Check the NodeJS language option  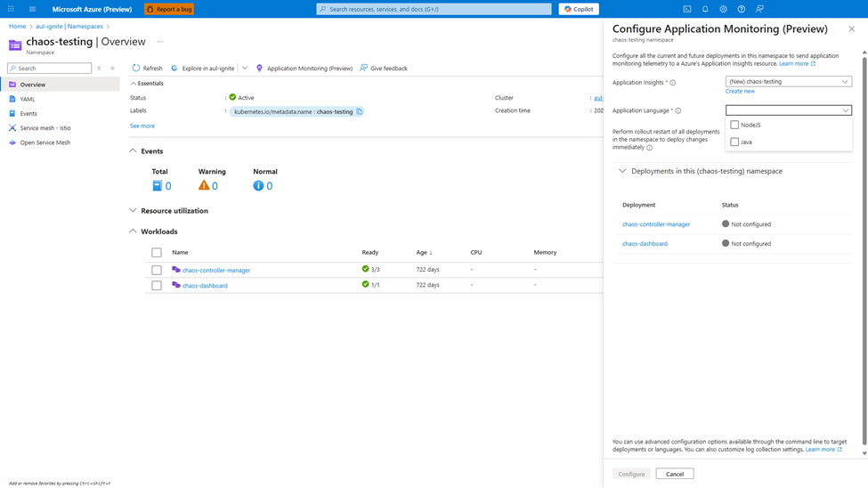(x=734, y=125)
